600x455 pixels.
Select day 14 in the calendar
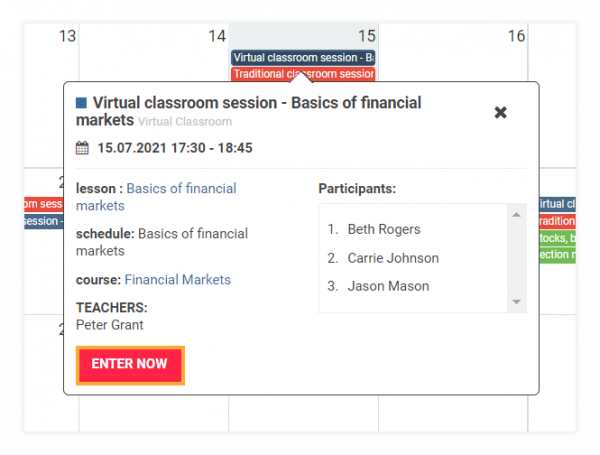tap(217, 36)
